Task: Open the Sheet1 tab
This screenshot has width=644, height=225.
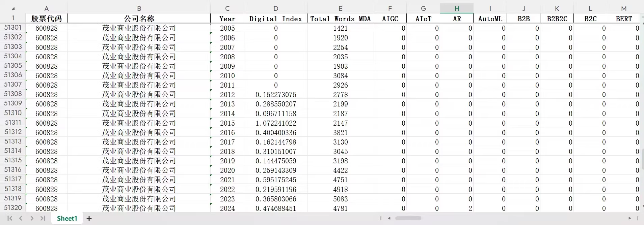Action: [67, 219]
